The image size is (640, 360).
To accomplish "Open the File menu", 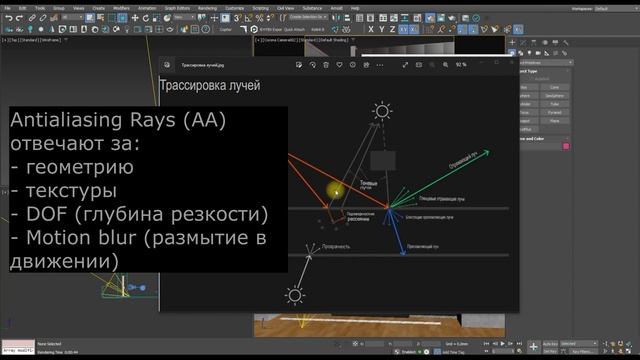I will 7,8.
